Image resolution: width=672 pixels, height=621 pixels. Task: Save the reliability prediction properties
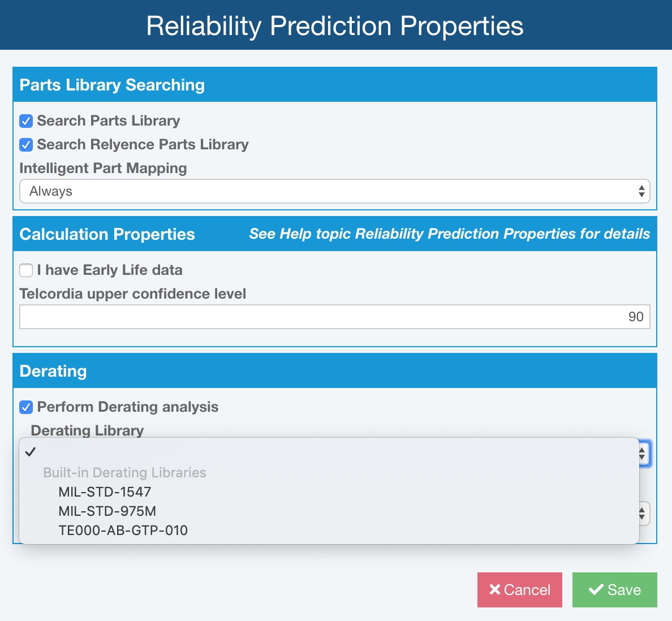(x=614, y=590)
